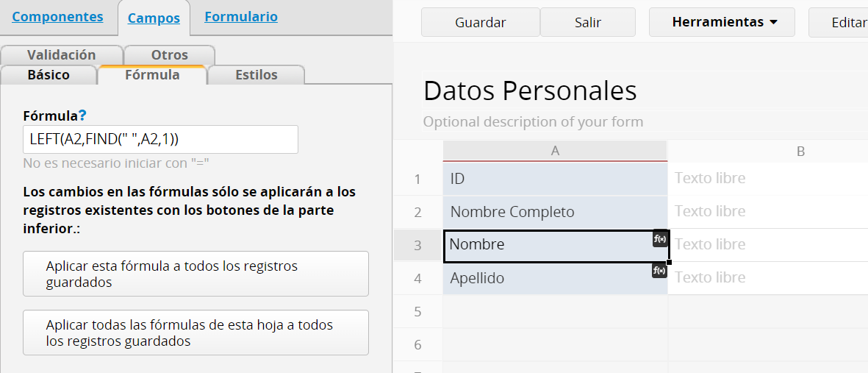Click into the Fórmula input field
The image size is (868, 373).
(x=160, y=140)
